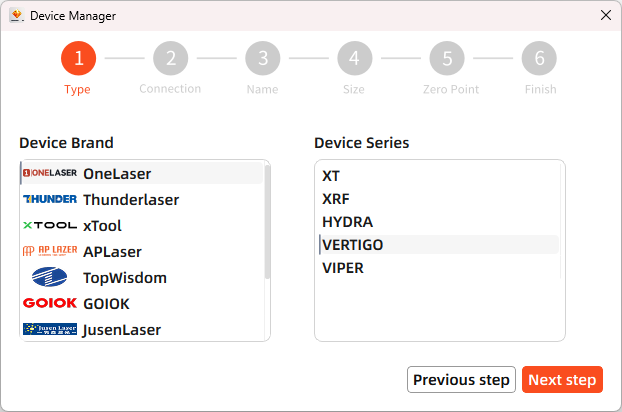
Task: Pick VIPER in the Device Series list
Action: (x=343, y=268)
